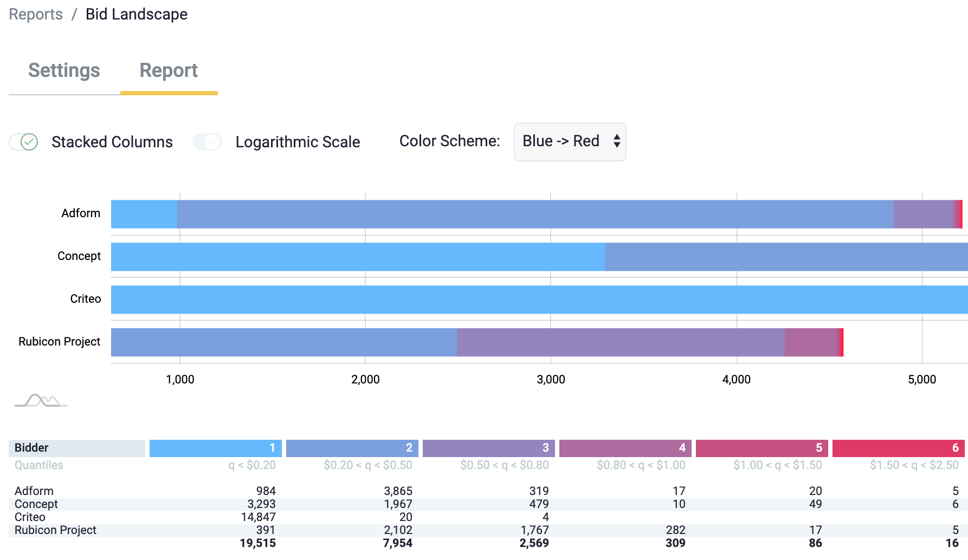This screenshot has height=560, width=968.
Task: Open the Color Scheme dropdown
Action: (x=570, y=142)
